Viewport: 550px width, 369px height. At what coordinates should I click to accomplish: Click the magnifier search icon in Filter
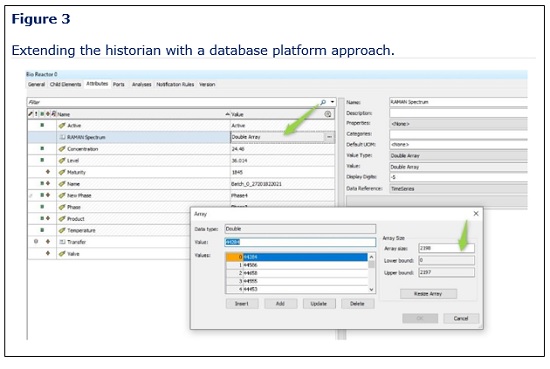(323, 102)
